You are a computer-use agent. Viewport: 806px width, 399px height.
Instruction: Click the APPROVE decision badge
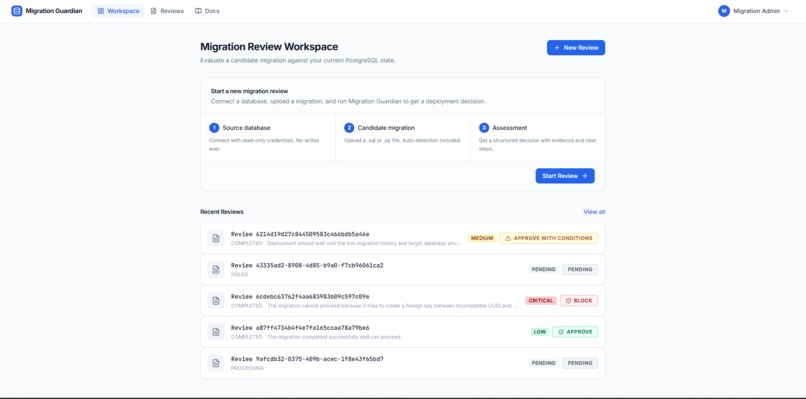click(575, 332)
